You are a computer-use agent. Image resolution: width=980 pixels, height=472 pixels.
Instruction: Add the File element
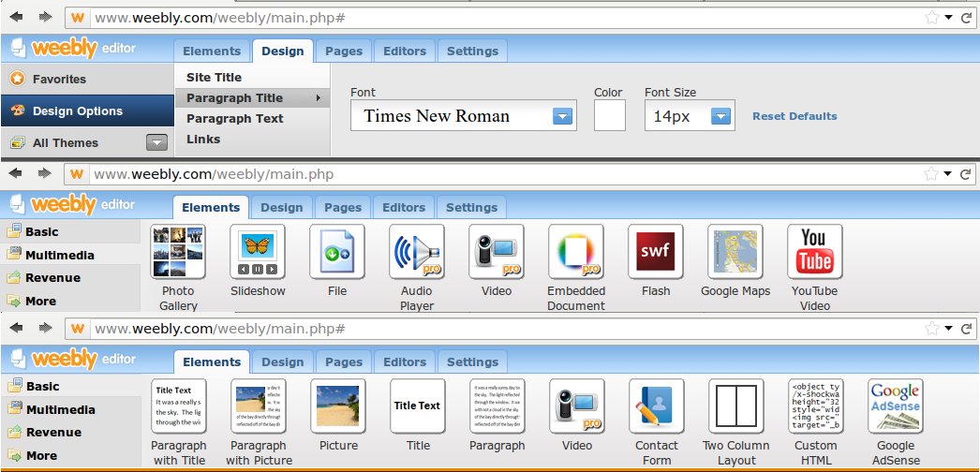pos(337,252)
